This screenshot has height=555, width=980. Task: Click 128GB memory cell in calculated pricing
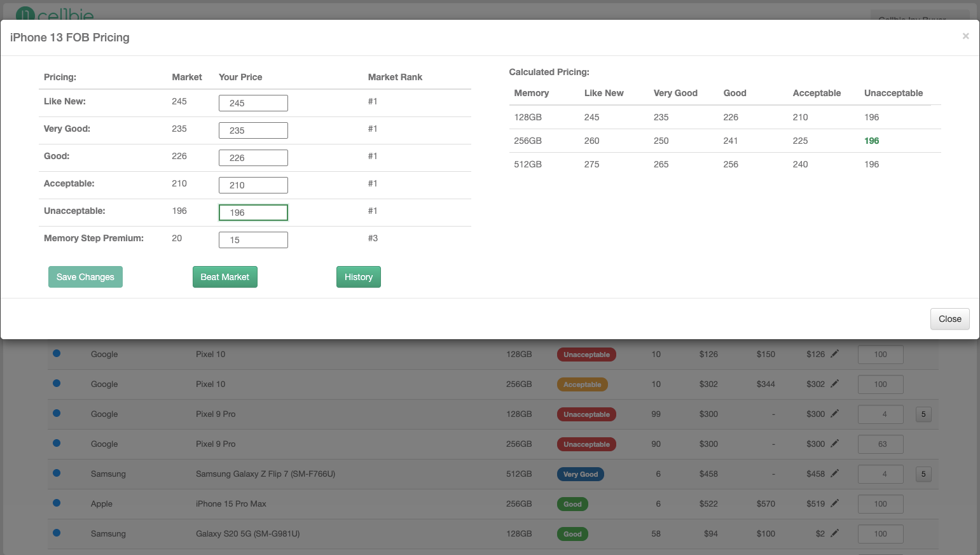point(528,117)
